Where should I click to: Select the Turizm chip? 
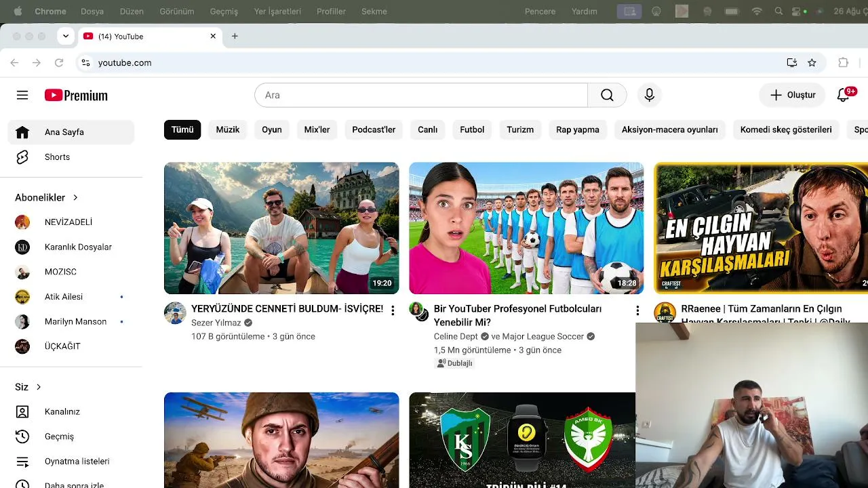520,129
